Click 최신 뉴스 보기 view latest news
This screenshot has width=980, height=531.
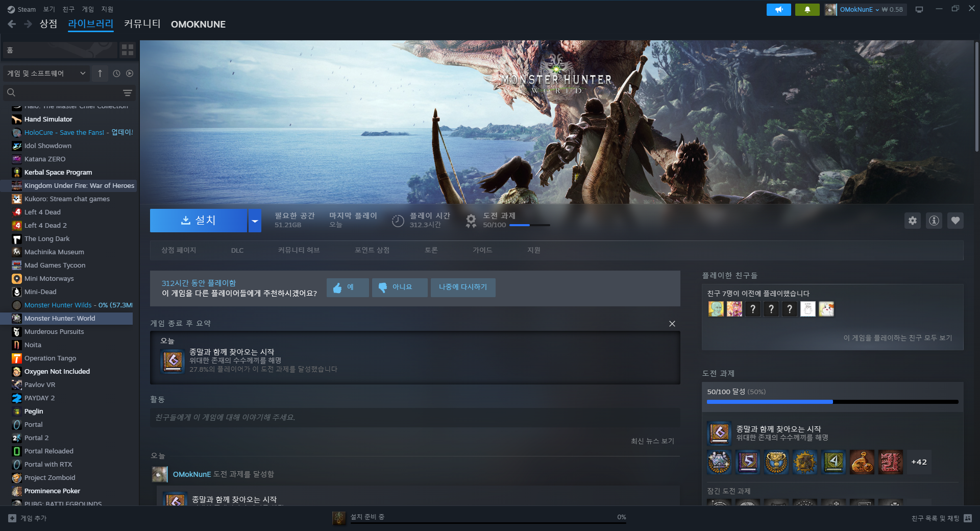pyautogui.click(x=652, y=441)
